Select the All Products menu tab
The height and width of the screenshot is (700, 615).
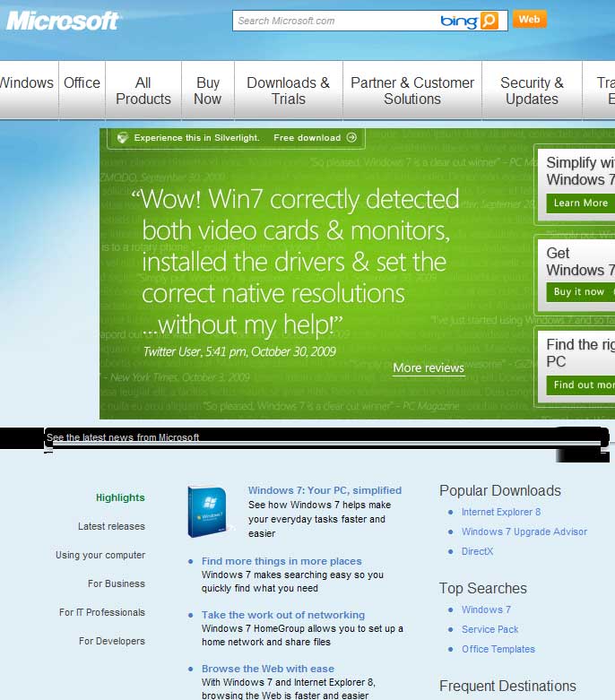click(x=143, y=91)
